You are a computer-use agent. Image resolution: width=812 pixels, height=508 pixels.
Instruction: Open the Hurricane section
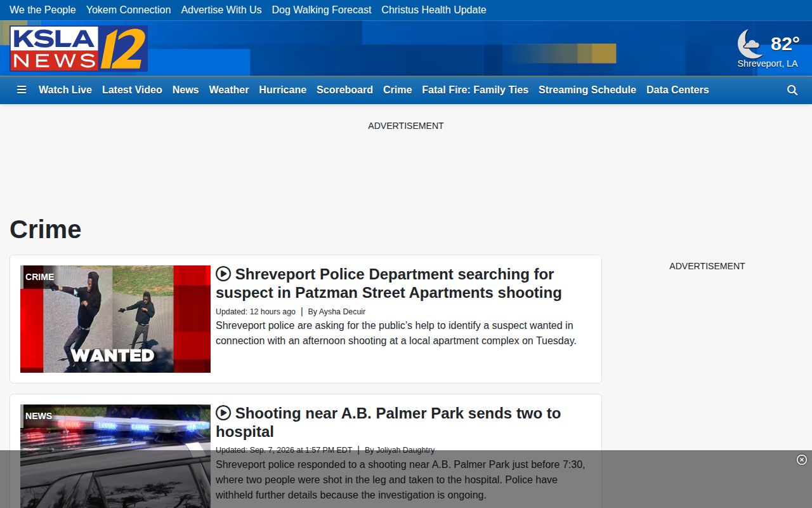[x=282, y=90]
